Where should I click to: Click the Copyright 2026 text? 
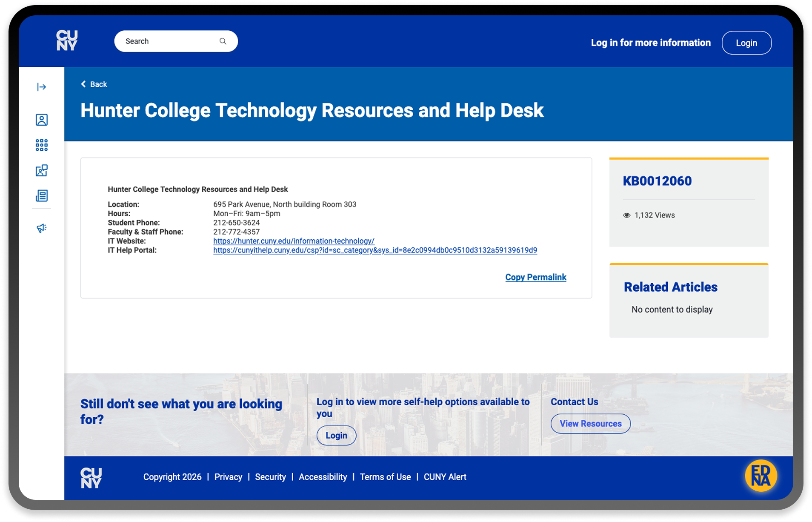172,477
